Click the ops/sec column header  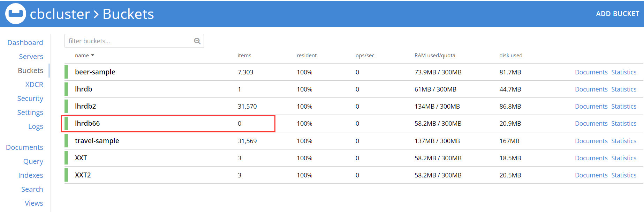pos(365,55)
